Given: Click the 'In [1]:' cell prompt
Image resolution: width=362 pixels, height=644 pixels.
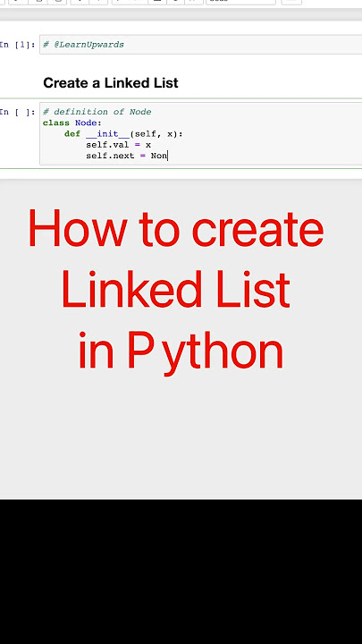Looking at the screenshot, I should point(18,45).
